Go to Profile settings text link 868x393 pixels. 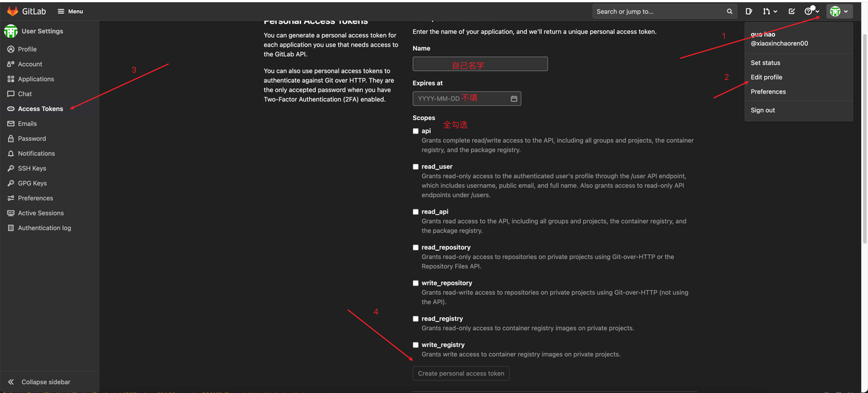[x=27, y=49]
